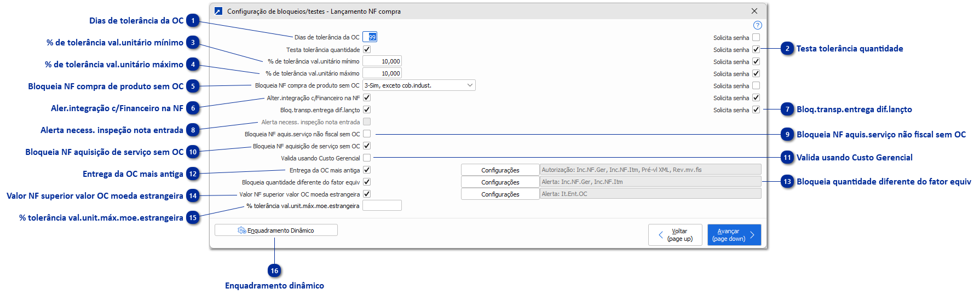Click the blue help question mark icon

point(757,25)
